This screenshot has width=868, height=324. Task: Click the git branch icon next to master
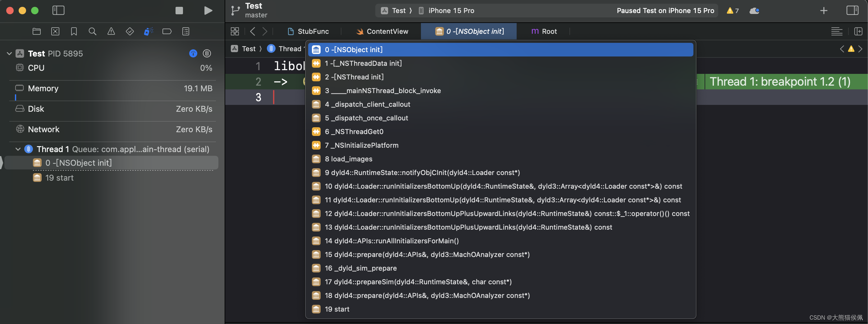pos(235,11)
